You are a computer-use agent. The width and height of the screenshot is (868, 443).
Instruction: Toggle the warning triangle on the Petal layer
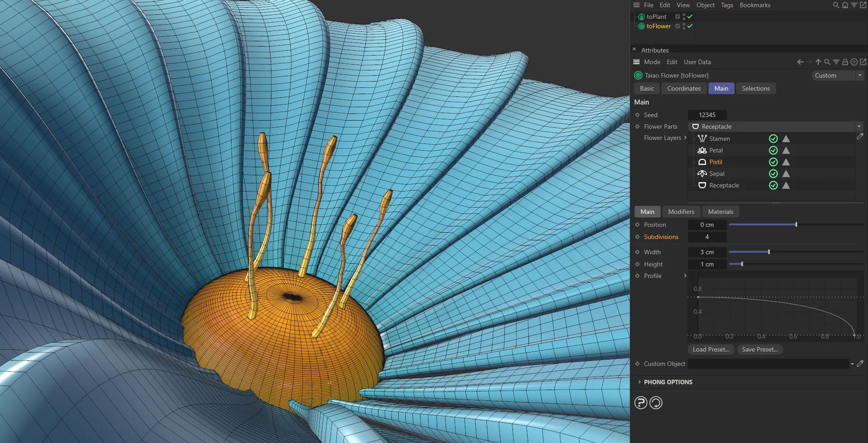[x=786, y=150]
